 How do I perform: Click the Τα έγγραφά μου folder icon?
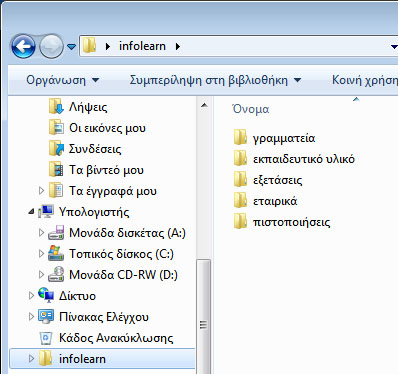56,191
